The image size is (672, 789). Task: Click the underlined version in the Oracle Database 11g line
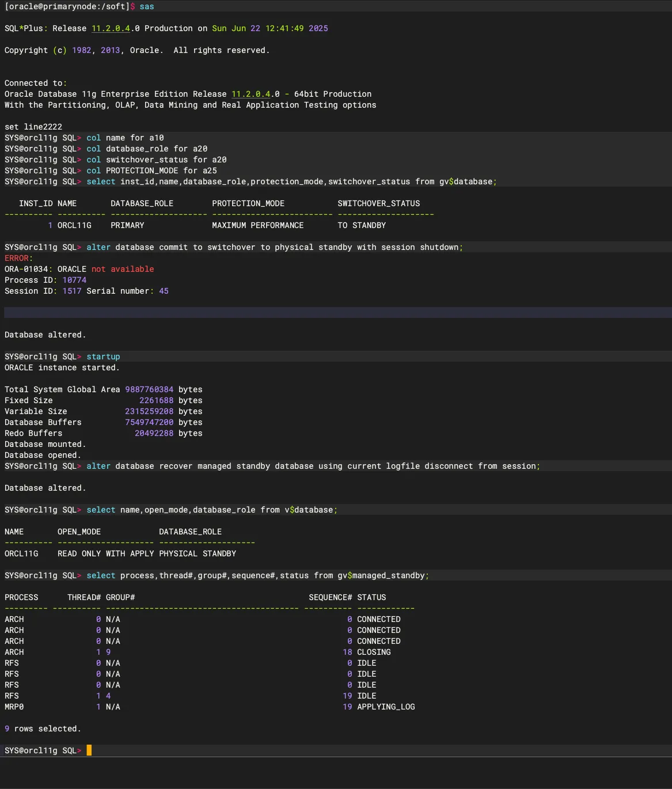(251, 94)
